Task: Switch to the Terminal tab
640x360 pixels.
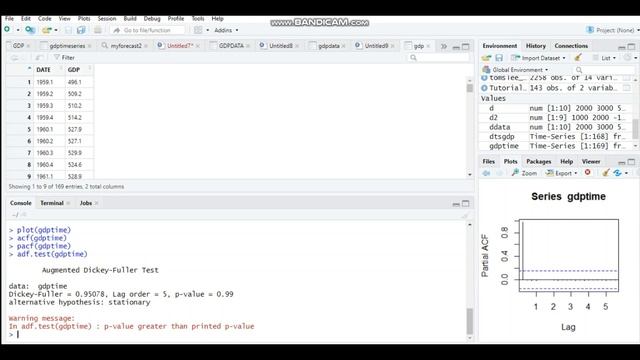Action: (52, 203)
